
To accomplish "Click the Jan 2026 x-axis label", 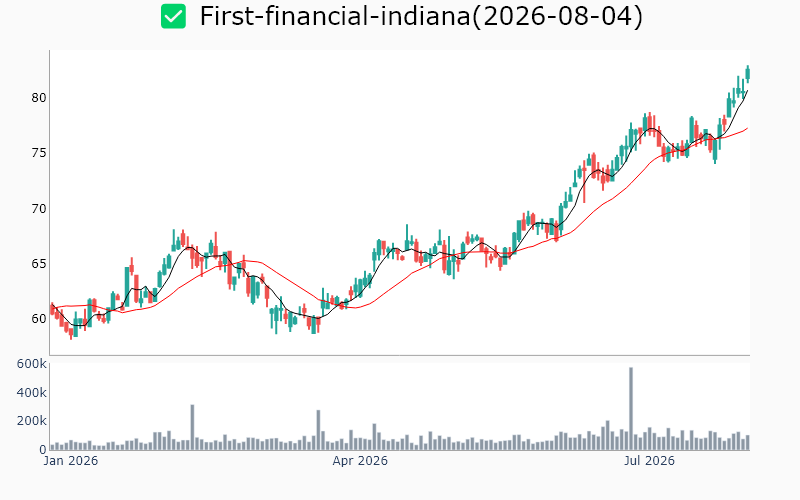I will click(x=71, y=461).
